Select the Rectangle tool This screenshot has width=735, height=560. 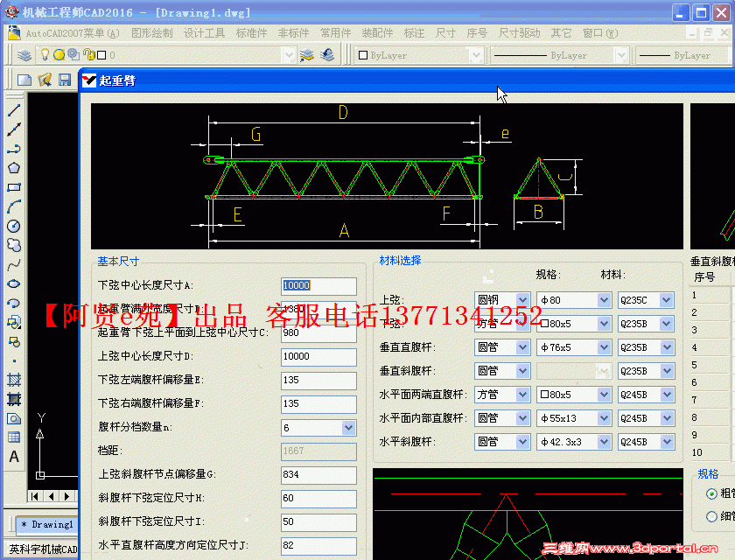(14, 187)
